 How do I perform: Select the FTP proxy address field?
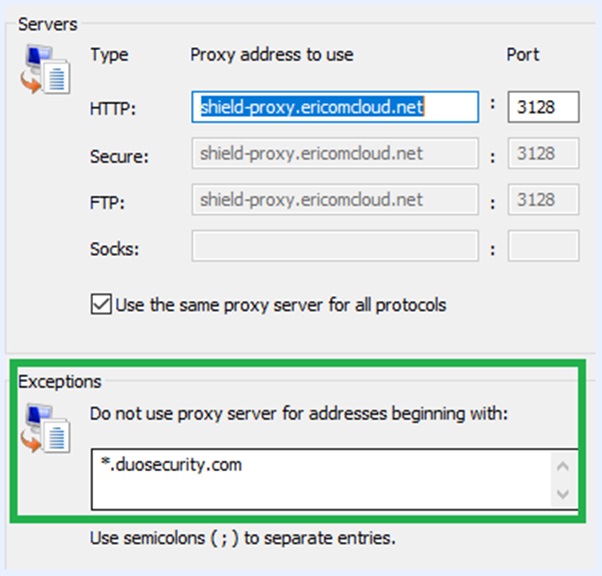click(335, 200)
